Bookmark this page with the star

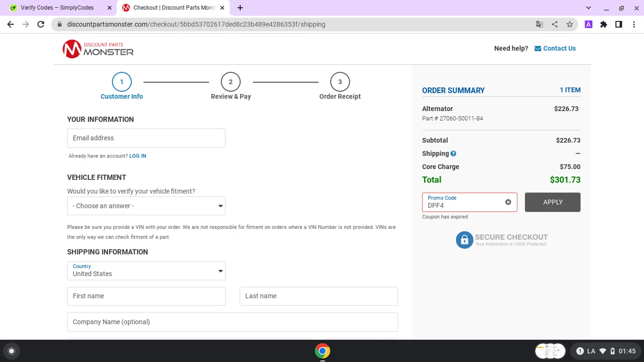click(x=570, y=24)
